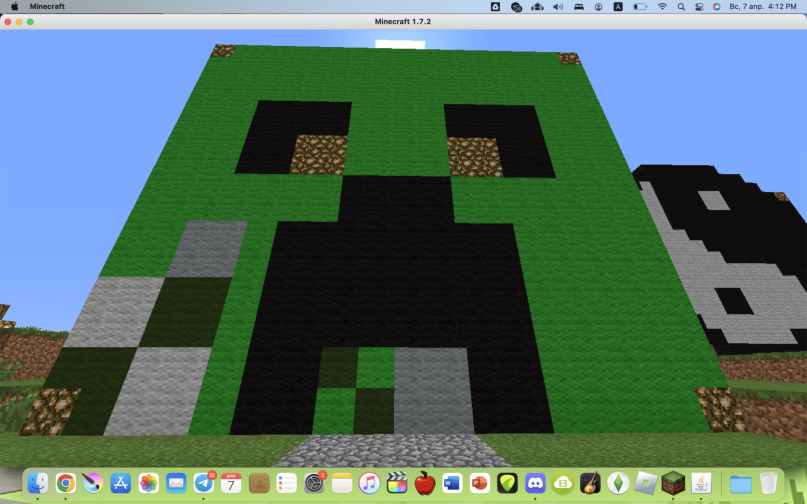The height and width of the screenshot is (504, 807).
Task: Open the Downloads folder in dock
Action: [x=741, y=483]
